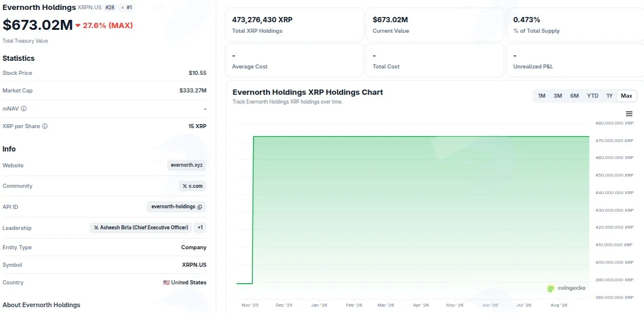Image resolution: width=644 pixels, height=313 pixels.
Task: Click the Unrealized P&L card
Action: tap(576, 60)
